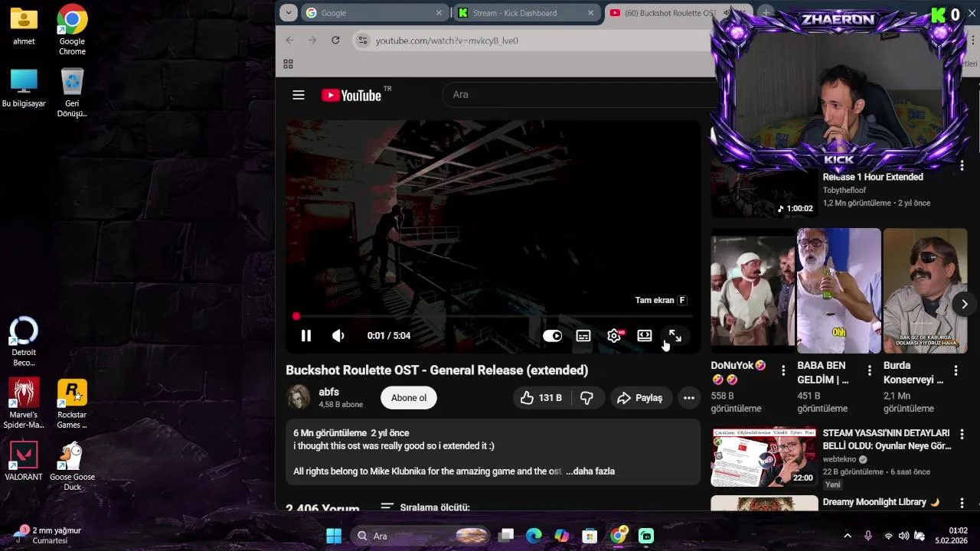Go back in Chrome
The height and width of the screenshot is (551, 980).
(x=289, y=40)
